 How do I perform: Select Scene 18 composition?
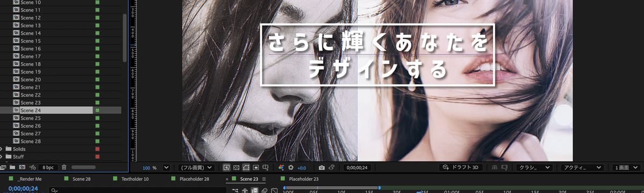31,64
